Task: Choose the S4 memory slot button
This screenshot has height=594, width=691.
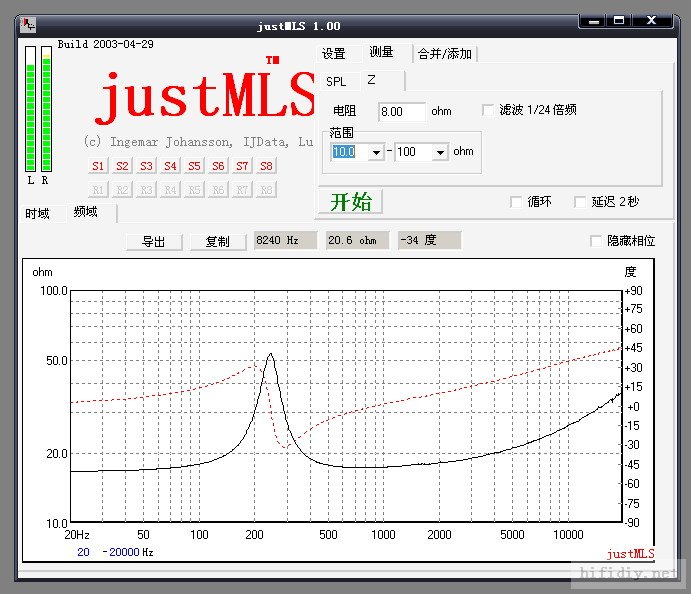Action: point(170,166)
